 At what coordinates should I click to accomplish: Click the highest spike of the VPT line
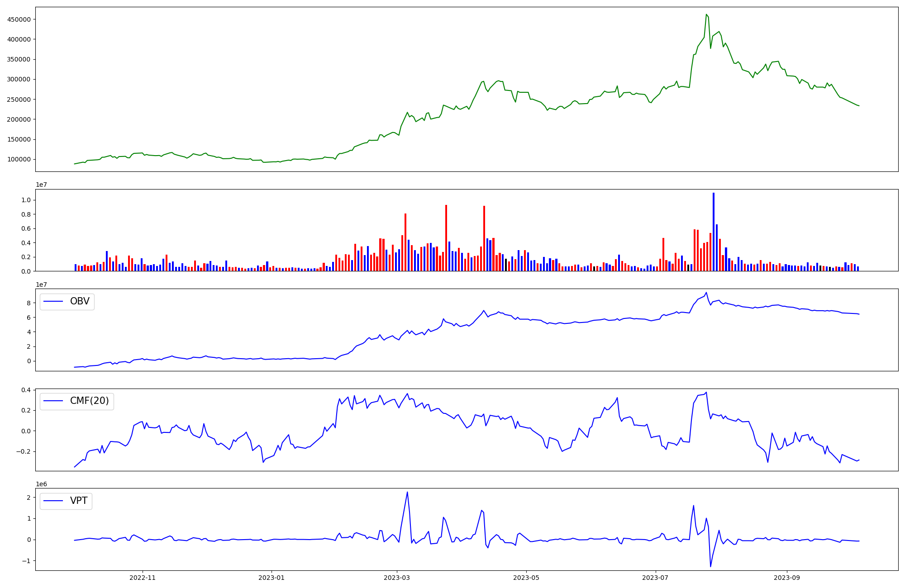(407, 492)
